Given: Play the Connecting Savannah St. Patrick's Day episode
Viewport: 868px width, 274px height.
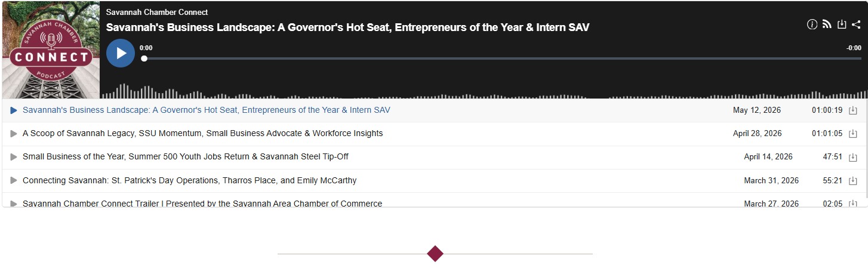Looking at the screenshot, I should [14, 180].
